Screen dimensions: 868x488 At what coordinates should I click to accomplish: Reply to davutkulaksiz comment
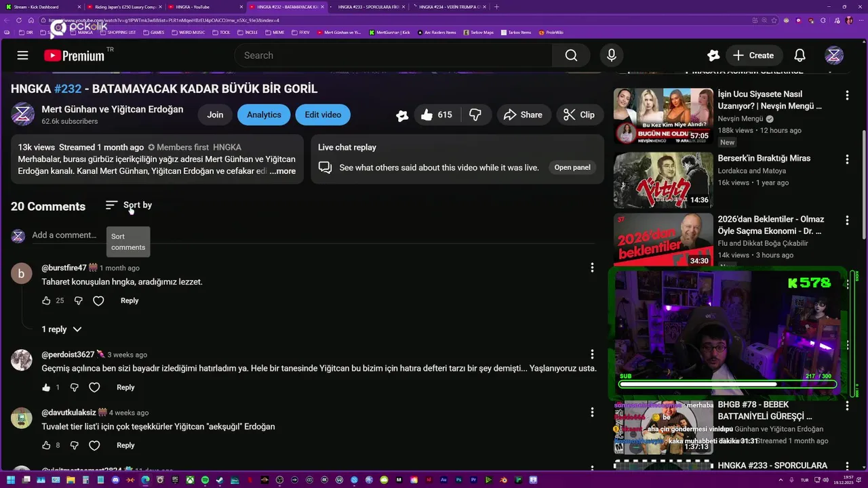click(125, 445)
